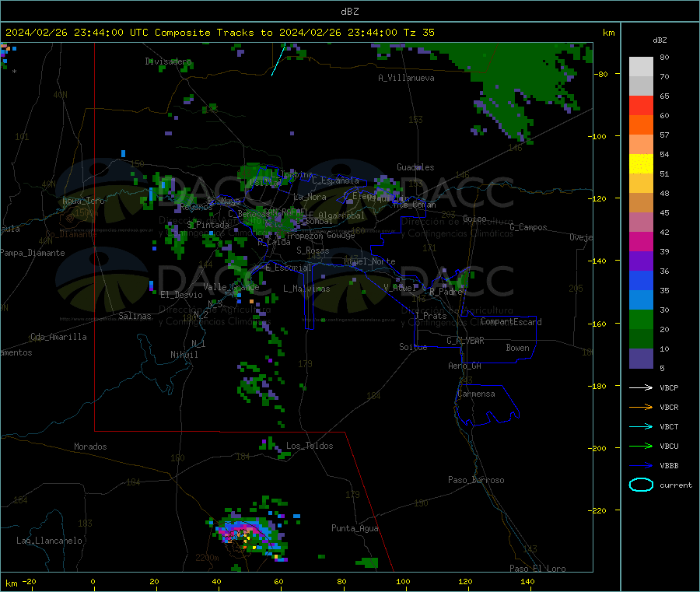Select the 42 dBZ magenta color swatch
The image size is (700, 592).
641,241
